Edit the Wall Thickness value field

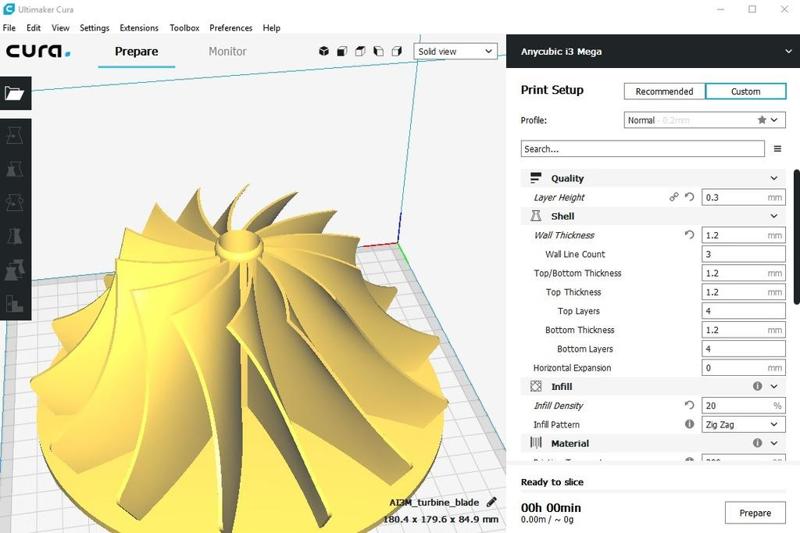coord(743,235)
